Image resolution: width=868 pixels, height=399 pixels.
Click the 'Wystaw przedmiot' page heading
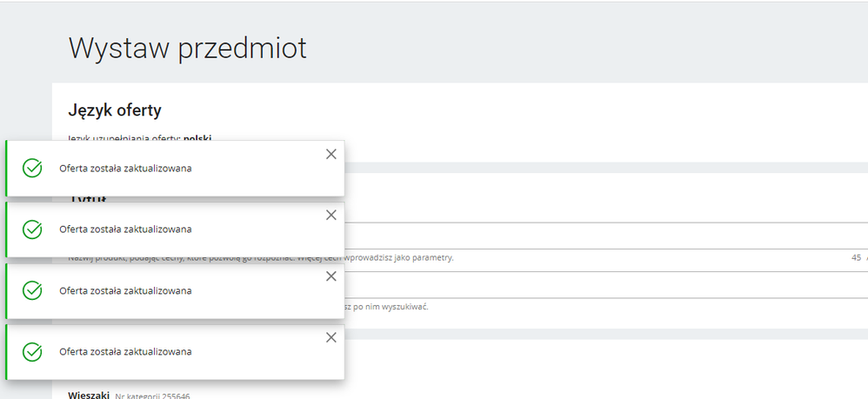pyautogui.click(x=187, y=48)
